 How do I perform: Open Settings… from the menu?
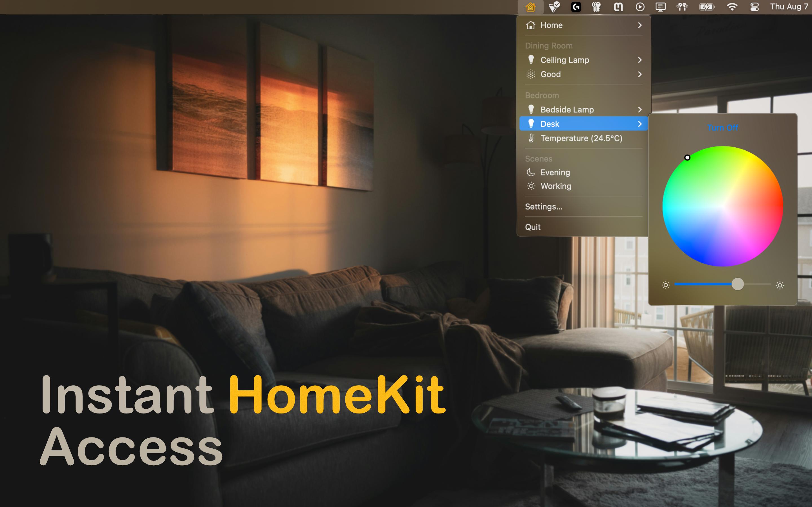click(544, 206)
